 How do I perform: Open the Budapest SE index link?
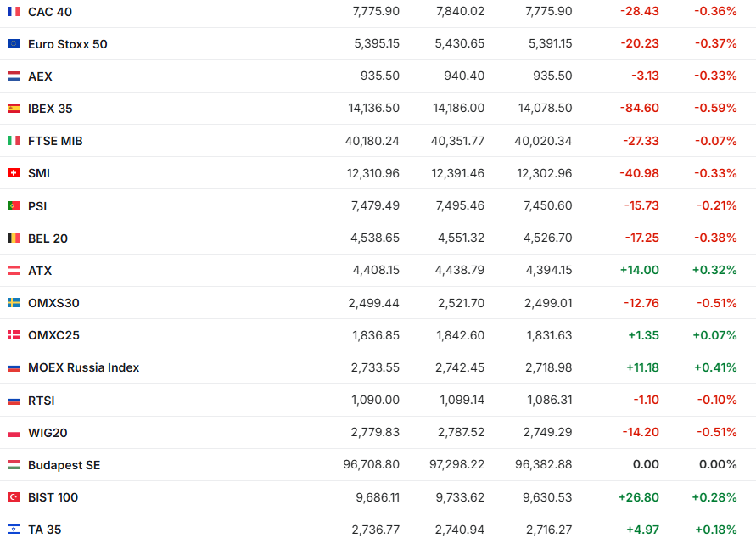pyautogui.click(x=64, y=465)
